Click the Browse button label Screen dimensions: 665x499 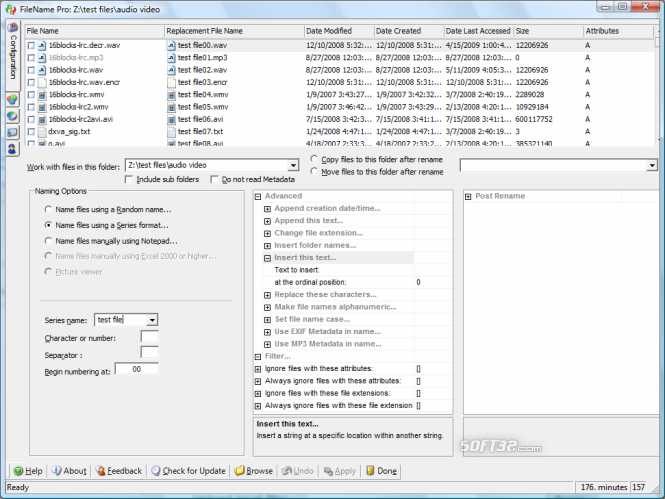[x=259, y=471]
